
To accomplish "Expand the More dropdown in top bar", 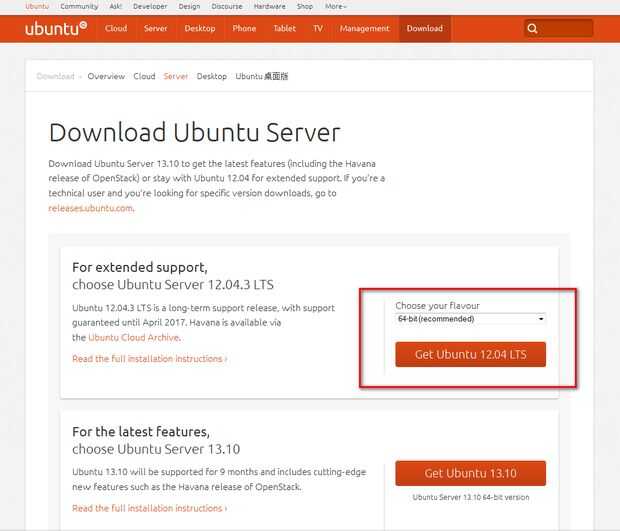I will (336, 6).
